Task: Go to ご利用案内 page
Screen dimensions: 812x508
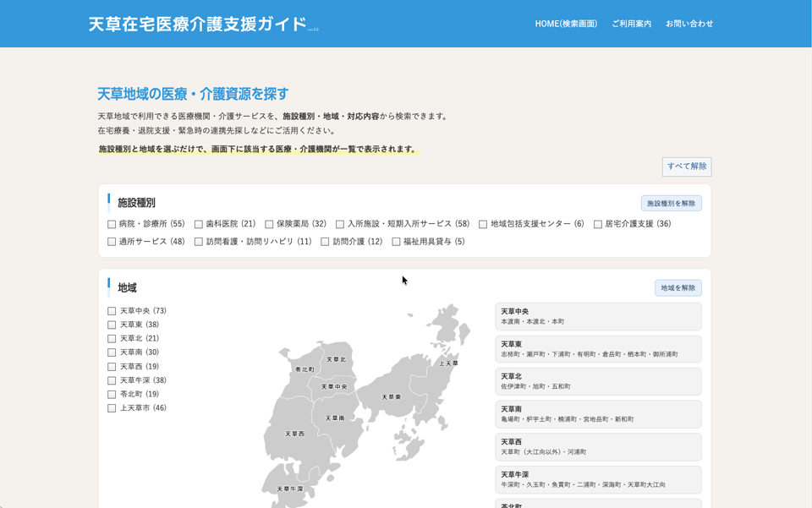Action: [631, 24]
